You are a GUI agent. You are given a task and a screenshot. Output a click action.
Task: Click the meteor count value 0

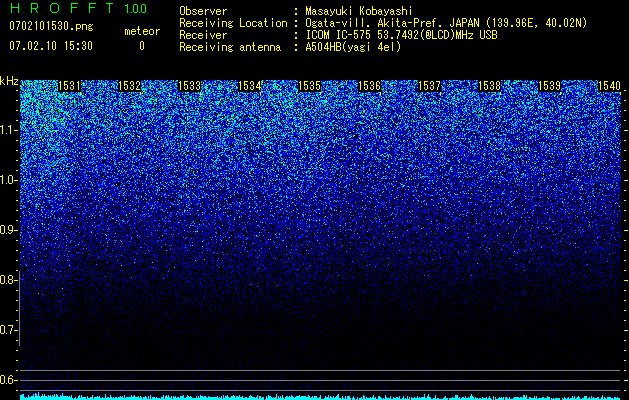[x=142, y=46]
